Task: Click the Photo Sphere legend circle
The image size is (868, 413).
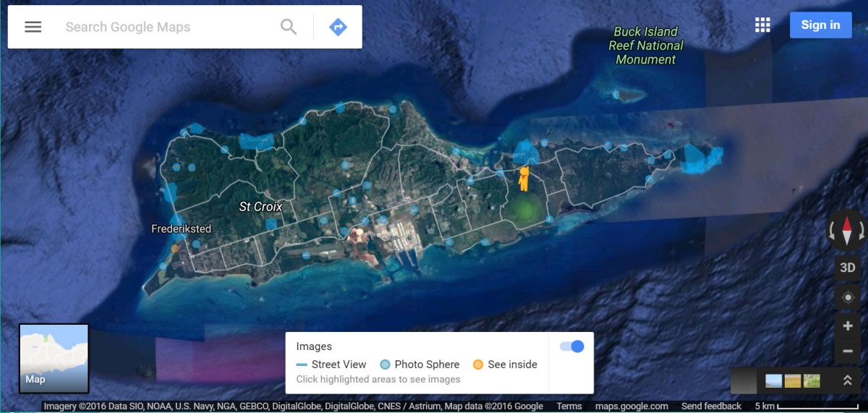Action: click(386, 365)
